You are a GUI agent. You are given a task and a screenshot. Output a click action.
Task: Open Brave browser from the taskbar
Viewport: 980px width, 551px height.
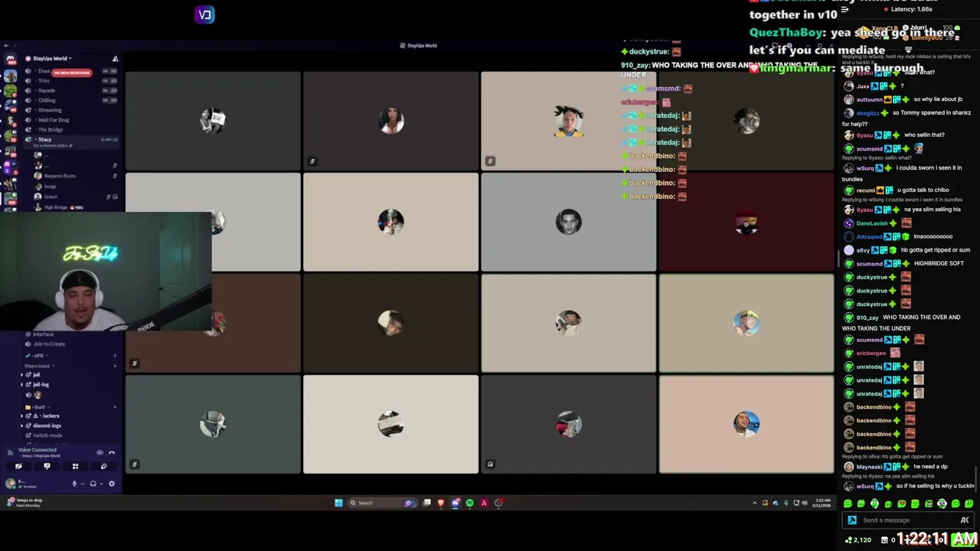tap(441, 503)
